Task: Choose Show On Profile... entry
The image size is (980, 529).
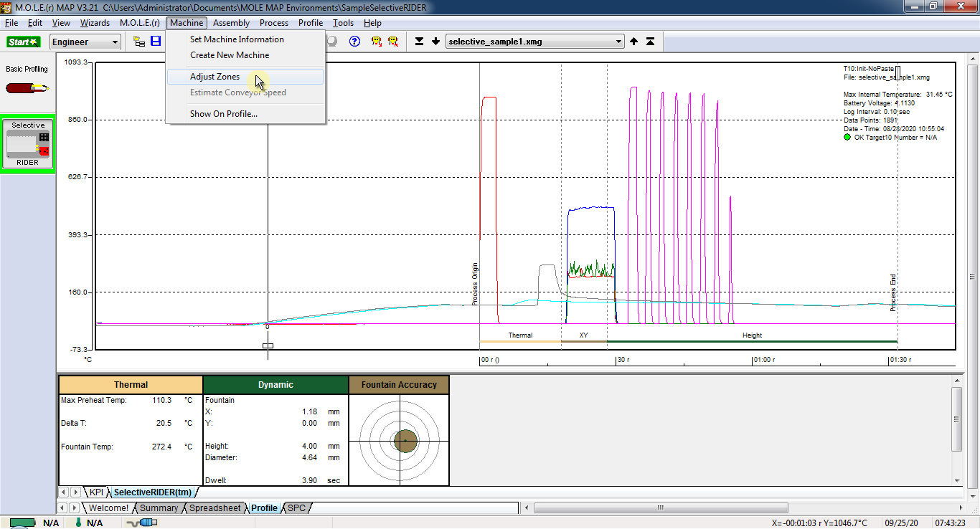Action: (245, 114)
